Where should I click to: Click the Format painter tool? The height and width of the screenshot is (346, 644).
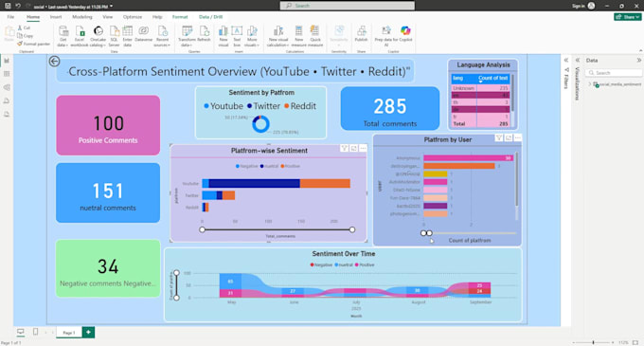point(34,44)
